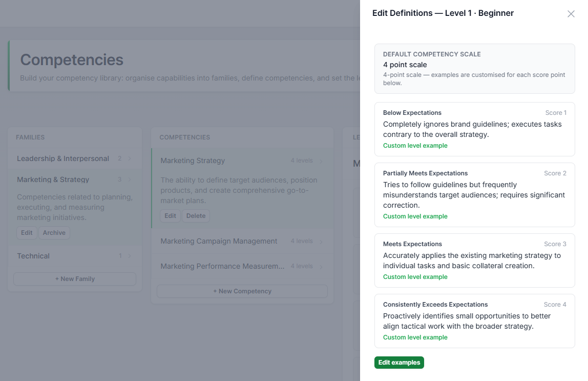Click the COMPETENCIES column header

tap(184, 137)
